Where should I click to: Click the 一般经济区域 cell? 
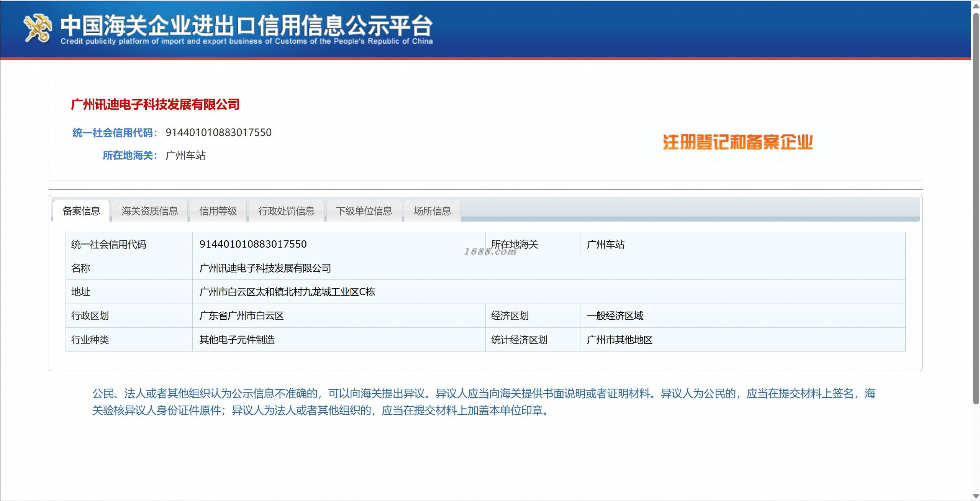615,316
